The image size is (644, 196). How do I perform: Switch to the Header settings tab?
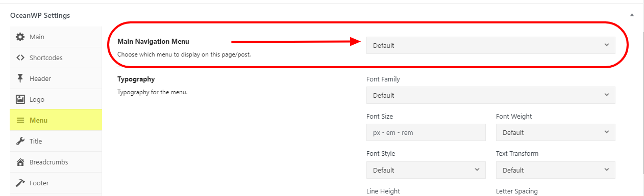[56, 79]
